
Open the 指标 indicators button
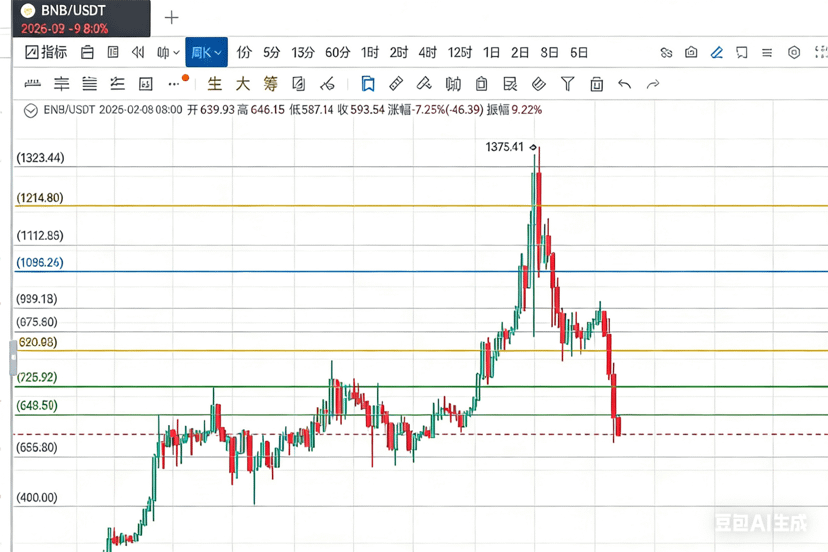pos(46,52)
